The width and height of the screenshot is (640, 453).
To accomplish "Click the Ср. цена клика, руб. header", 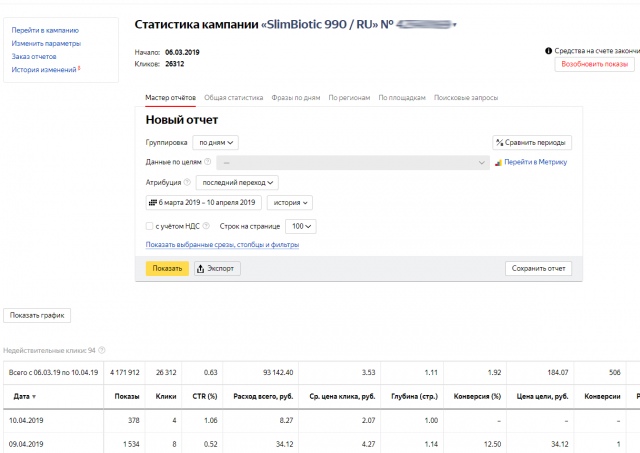I will 342,396.
